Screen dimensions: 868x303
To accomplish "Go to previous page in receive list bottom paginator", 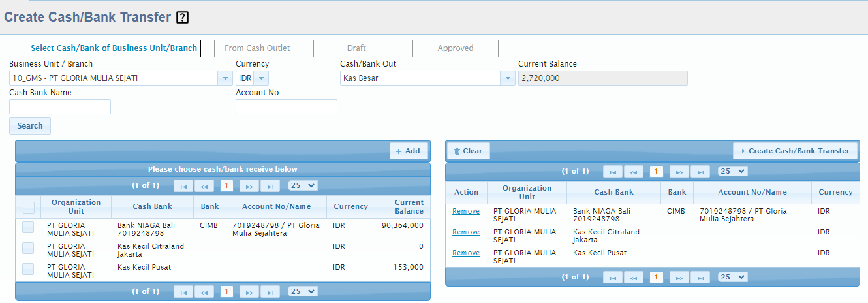I will (x=204, y=292).
